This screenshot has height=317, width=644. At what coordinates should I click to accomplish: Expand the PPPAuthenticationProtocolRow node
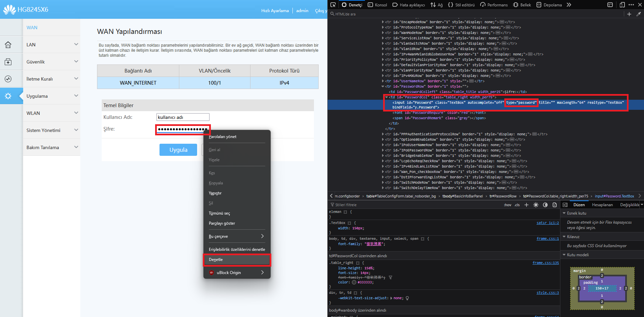pyautogui.click(x=383, y=134)
